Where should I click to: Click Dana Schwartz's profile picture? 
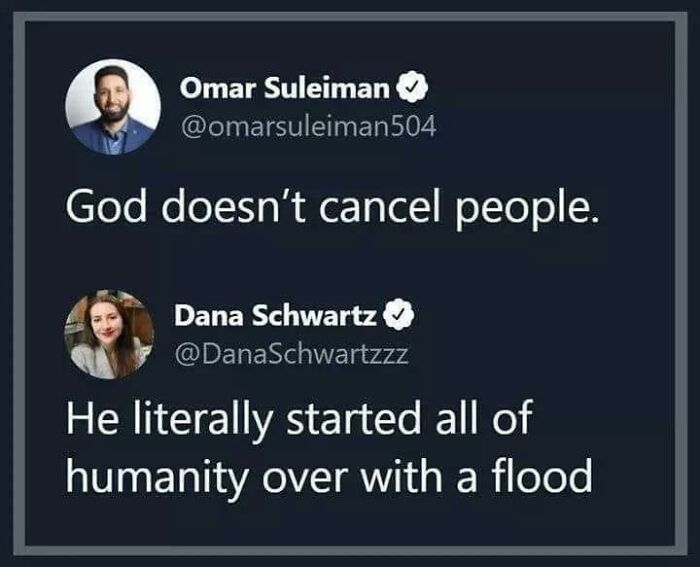[110, 334]
